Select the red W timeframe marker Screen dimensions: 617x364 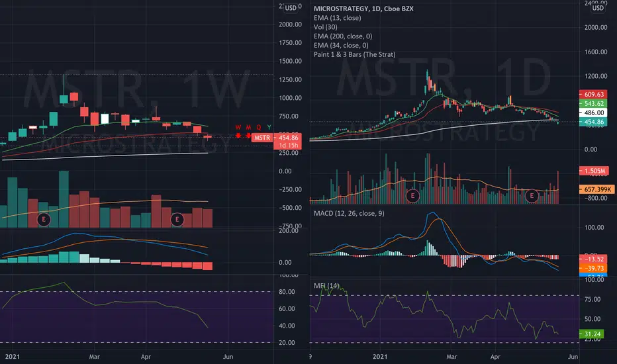(238, 127)
